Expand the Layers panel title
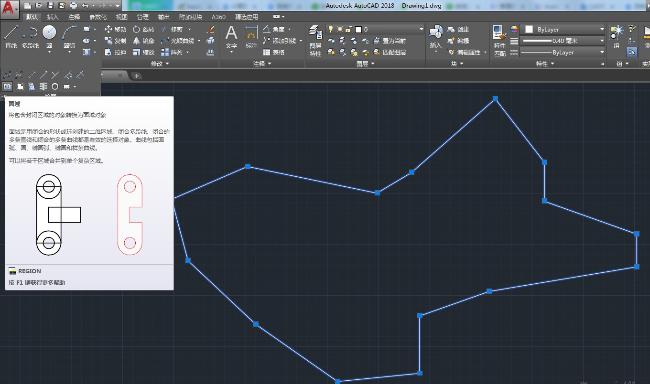Screen dimensions: 650x384 365,63
